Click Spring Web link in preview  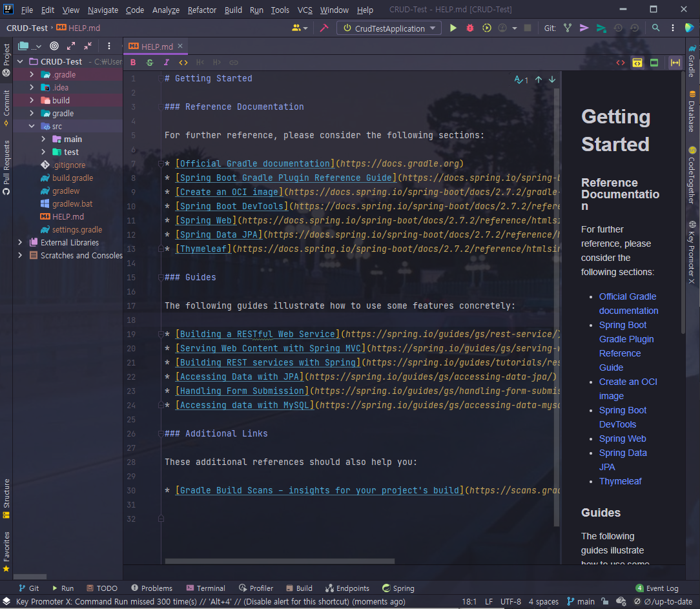coord(623,439)
